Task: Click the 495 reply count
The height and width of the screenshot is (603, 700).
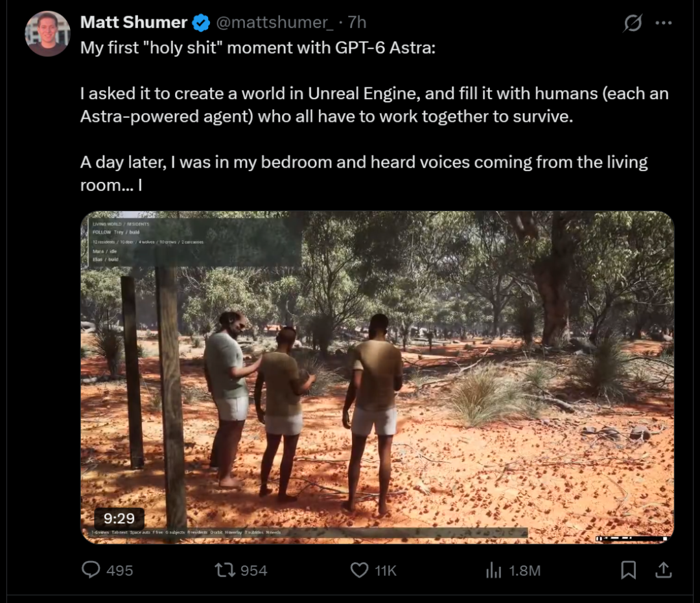Action: click(120, 571)
